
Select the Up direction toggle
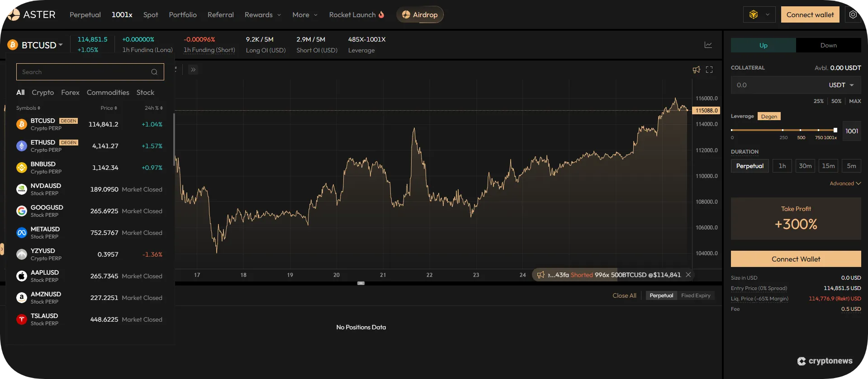tap(763, 45)
